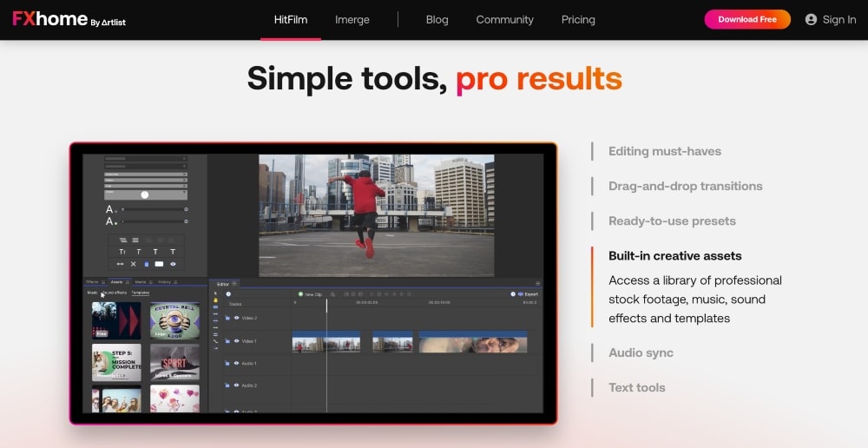Open the Community nav link
The image size is (868, 448).
pyautogui.click(x=505, y=20)
